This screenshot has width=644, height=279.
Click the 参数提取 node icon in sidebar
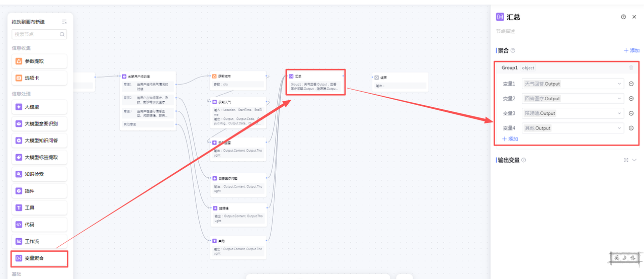(19, 61)
